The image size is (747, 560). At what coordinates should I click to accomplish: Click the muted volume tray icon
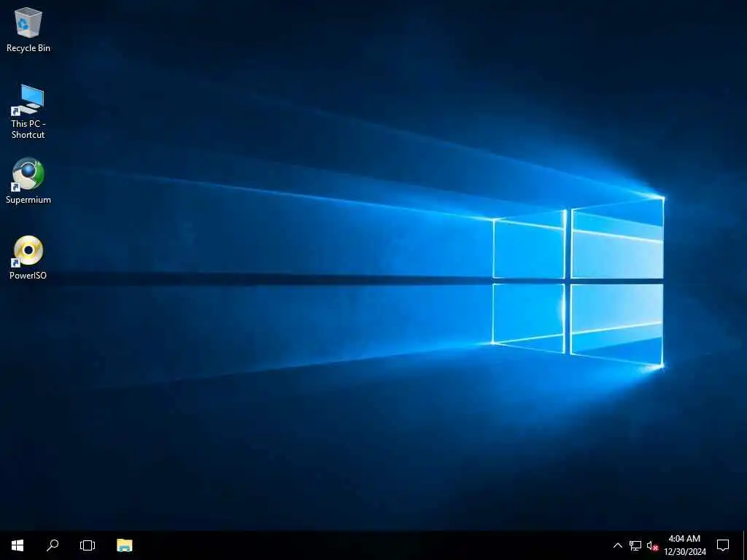click(x=652, y=545)
